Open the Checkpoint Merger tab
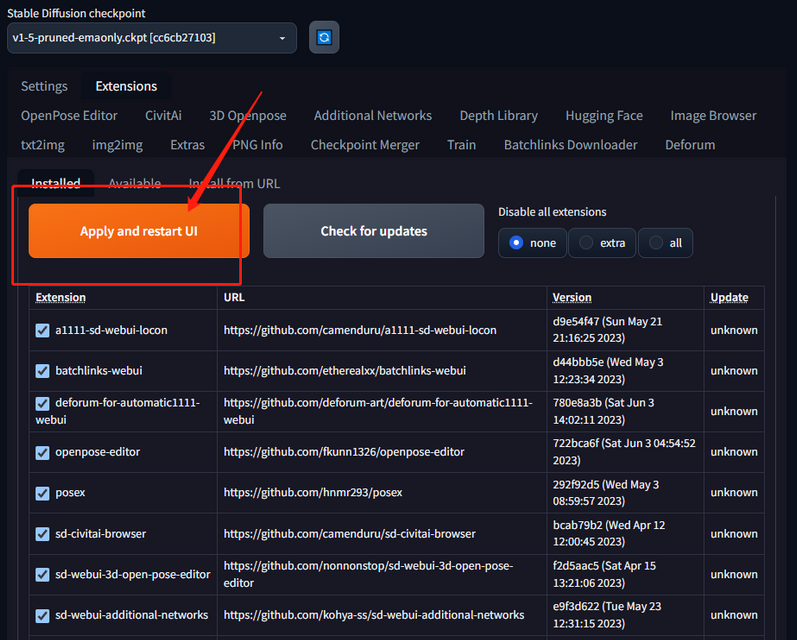Viewport: 797px width, 640px height. click(x=365, y=145)
